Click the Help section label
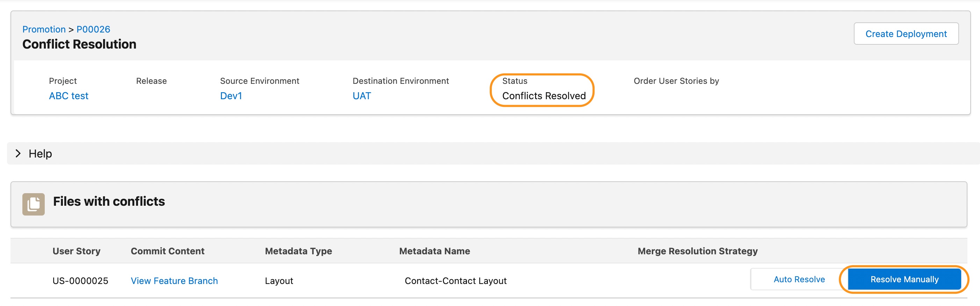The image size is (980, 306). click(40, 154)
